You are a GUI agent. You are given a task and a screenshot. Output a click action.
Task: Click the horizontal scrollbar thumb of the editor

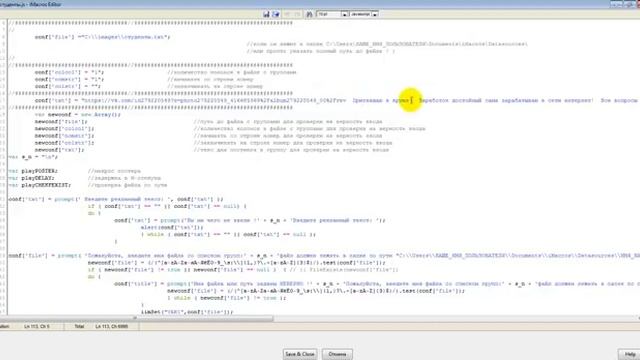(137, 318)
